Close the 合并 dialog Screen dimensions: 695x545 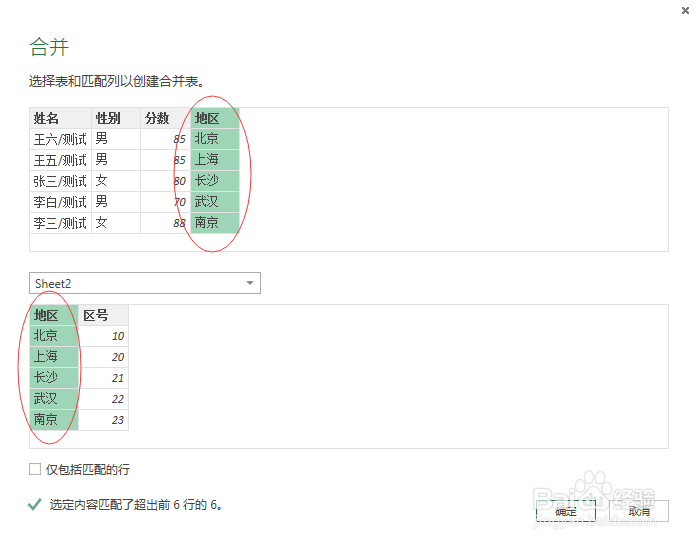click(x=685, y=10)
